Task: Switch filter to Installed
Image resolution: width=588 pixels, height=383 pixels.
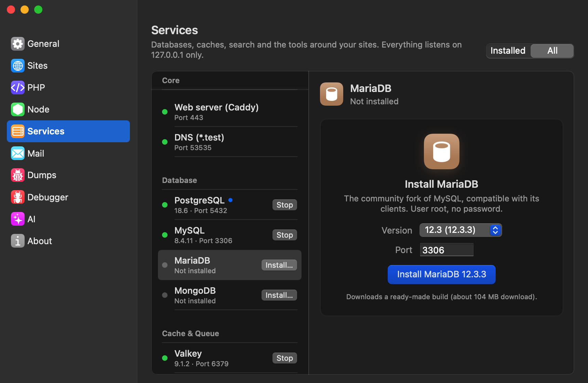Action: tap(508, 51)
